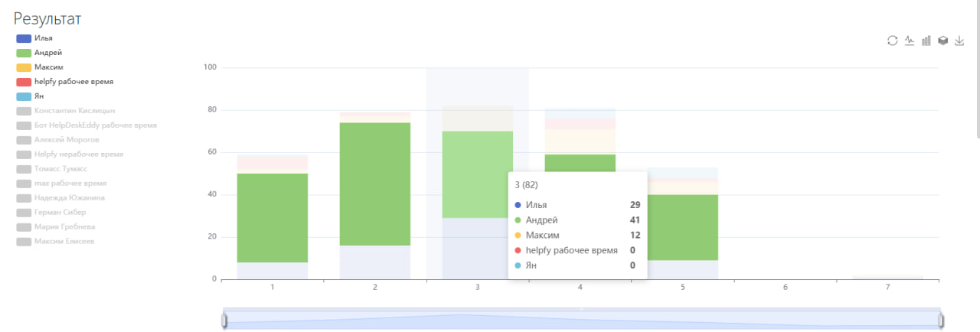The width and height of the screenshot is (980, 332).
Task: Show the Helpfy нерабочее время series
Action: coord(24,155)
